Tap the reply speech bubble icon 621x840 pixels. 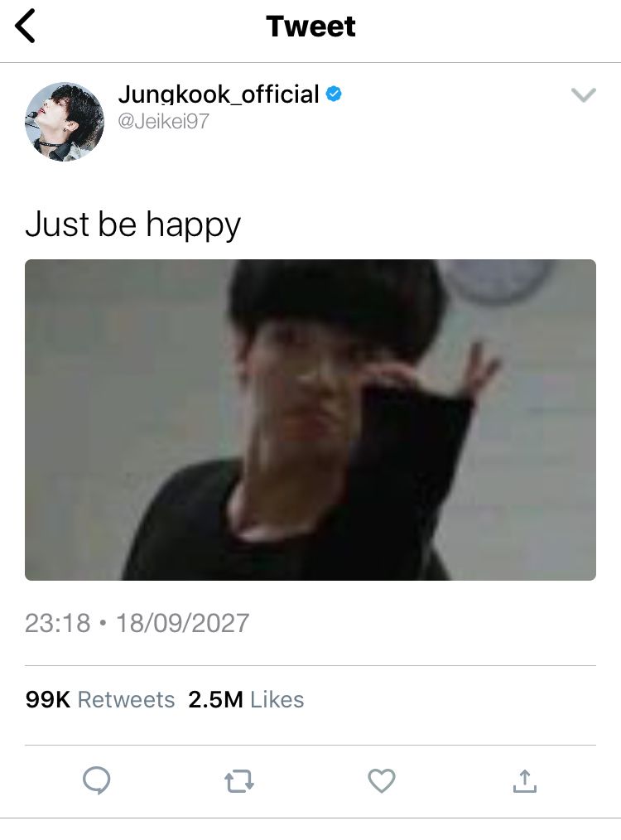click(97, 780)
